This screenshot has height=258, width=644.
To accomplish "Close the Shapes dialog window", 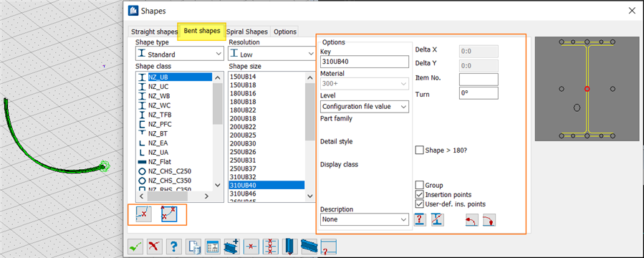I will click(x=632, y=11).
